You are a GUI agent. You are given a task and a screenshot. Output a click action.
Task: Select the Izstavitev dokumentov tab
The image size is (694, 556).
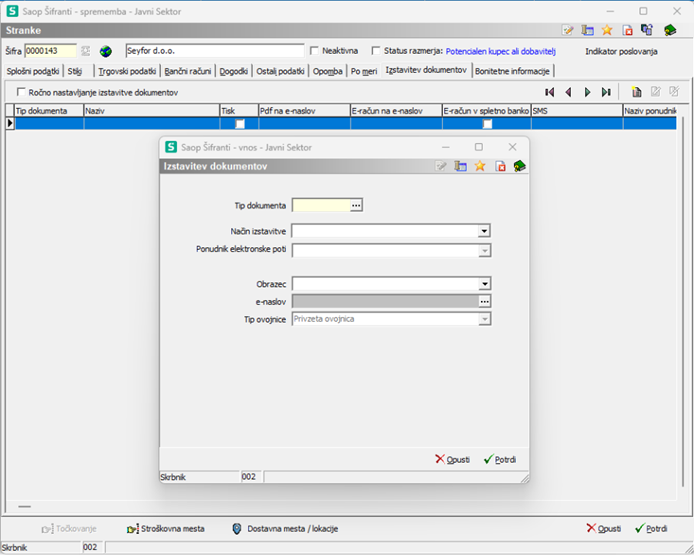coord(426,70)
